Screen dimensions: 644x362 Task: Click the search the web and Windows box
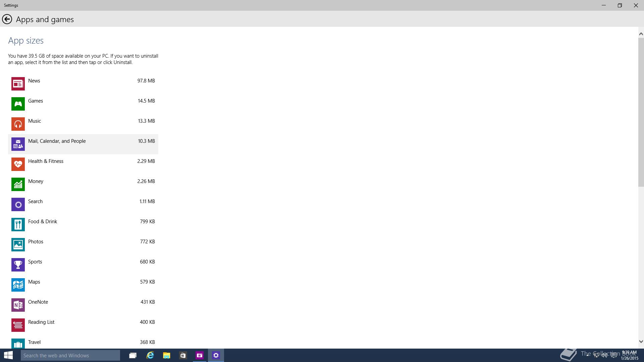point(70,355)
